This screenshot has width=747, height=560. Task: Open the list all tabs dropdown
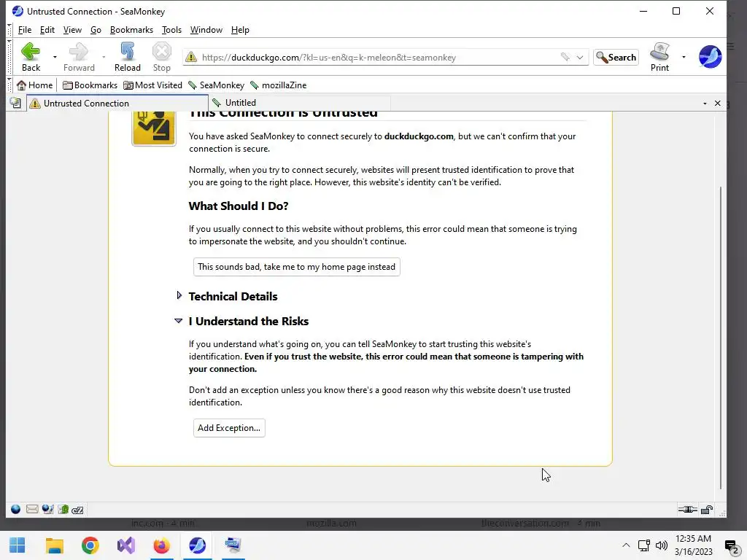(x=705, y=104)
